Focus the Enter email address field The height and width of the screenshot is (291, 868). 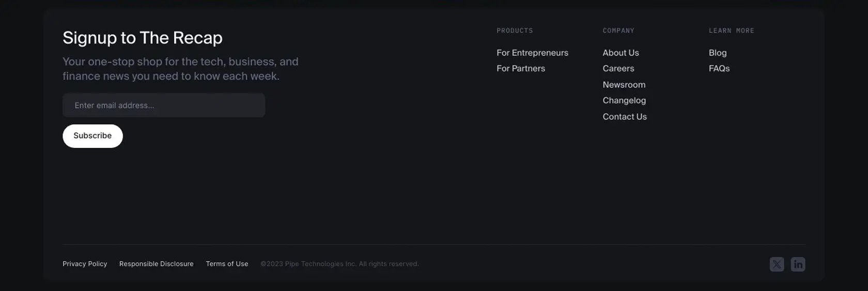pyautogui.click(x=164, y=105)
